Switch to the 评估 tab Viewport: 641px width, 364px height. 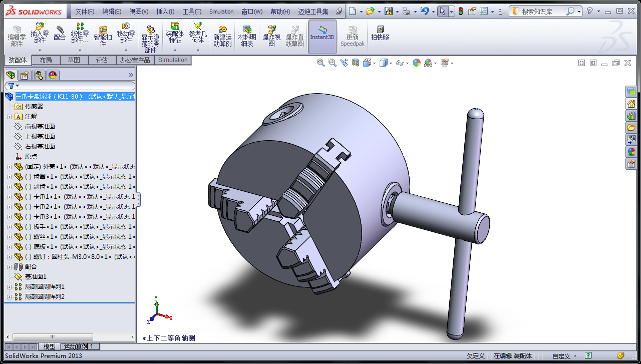(102, 60)
